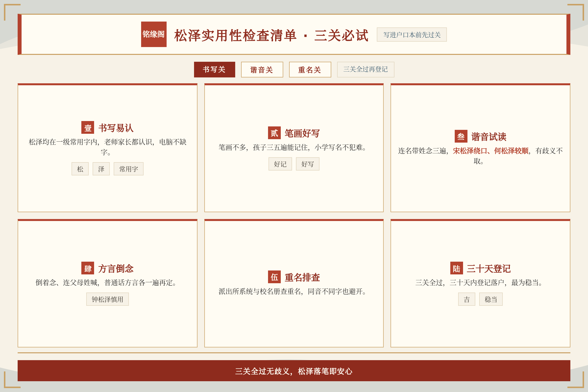Click the 重名排查 card heading
The image size is (588, 392).
pyautogui.click(x=302, y=278)
